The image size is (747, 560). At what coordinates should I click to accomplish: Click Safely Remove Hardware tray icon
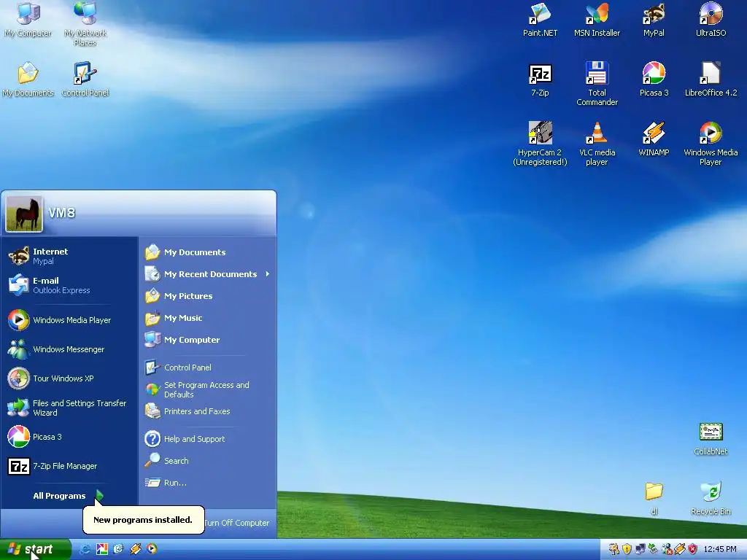(653, 549)
